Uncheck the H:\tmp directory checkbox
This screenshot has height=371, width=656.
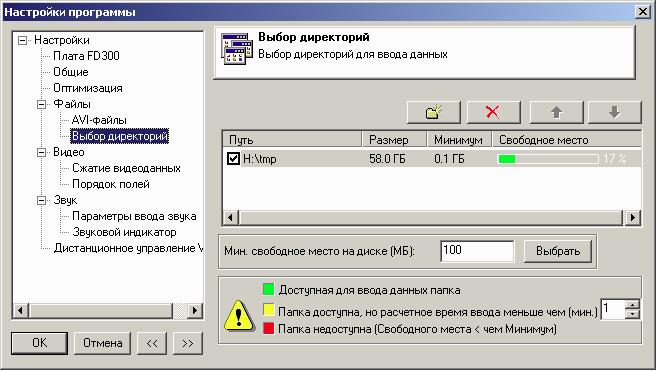click(233, 159)
